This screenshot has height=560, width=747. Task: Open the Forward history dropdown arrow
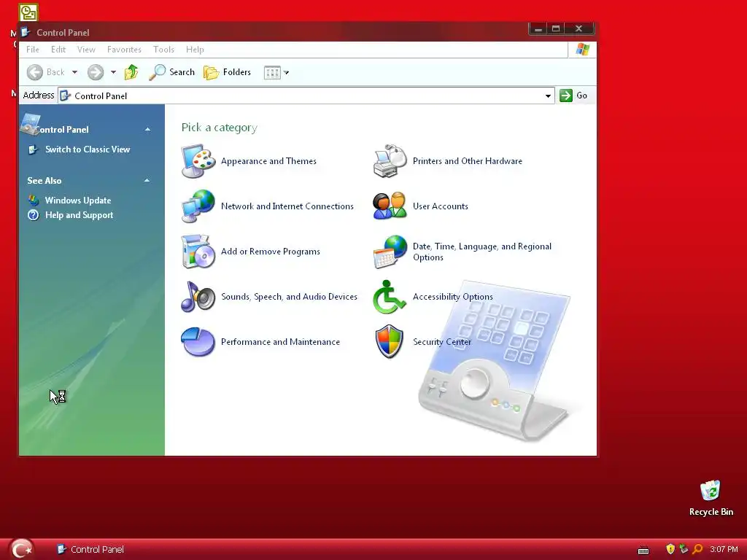113,72
